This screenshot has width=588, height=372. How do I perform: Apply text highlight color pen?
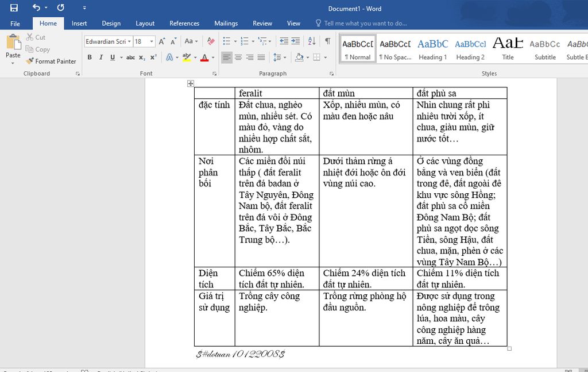click(187, 57)
